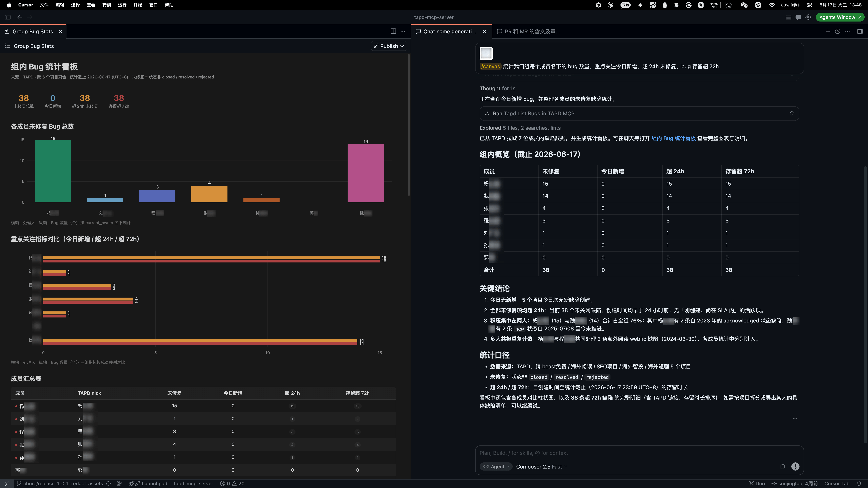The height and width of the screenshot is (488, 868).
Task: Open WeChat menu bar icon
Action: tap(744, 5)
